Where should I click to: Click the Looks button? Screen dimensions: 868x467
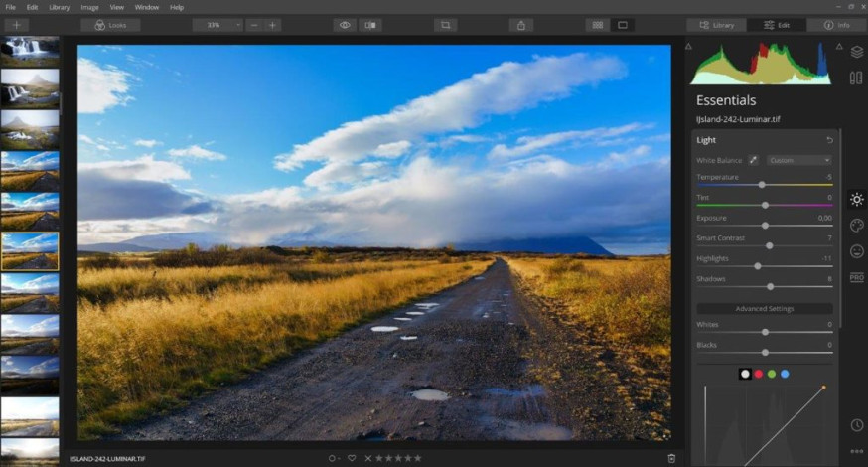point(110,25)
